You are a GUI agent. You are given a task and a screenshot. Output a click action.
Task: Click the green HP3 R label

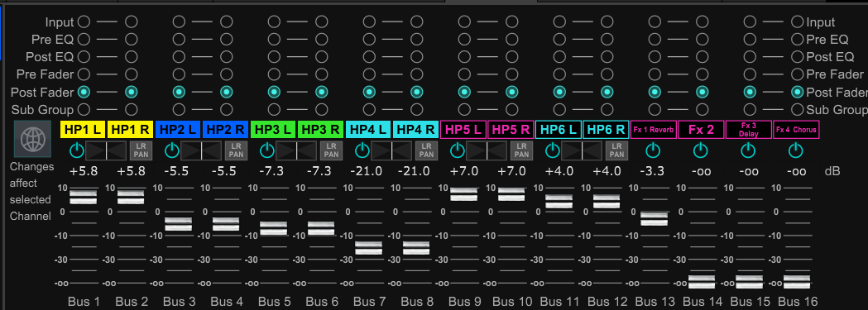(321, 130)
